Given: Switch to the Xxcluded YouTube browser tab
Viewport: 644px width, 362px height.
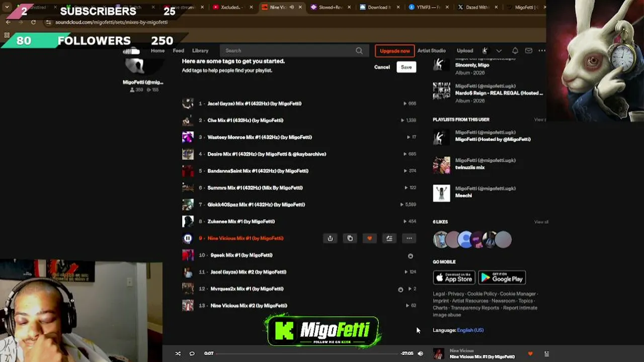Looking at the screenshot, I should 231,8.
